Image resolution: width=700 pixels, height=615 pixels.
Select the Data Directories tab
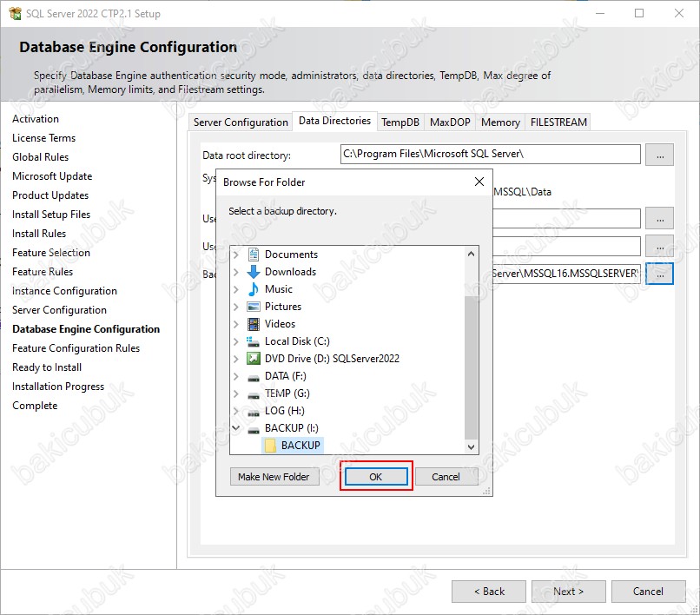[x=335, y=121]
